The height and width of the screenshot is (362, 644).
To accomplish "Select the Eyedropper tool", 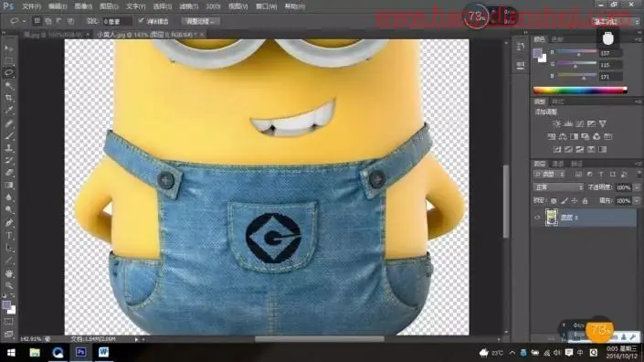I will [8, 110].
